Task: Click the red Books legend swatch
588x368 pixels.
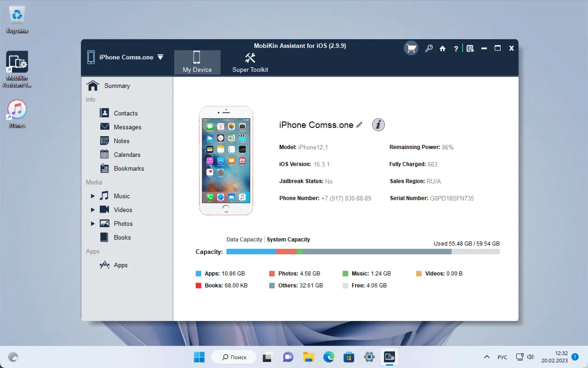Action: pos(198,286)
